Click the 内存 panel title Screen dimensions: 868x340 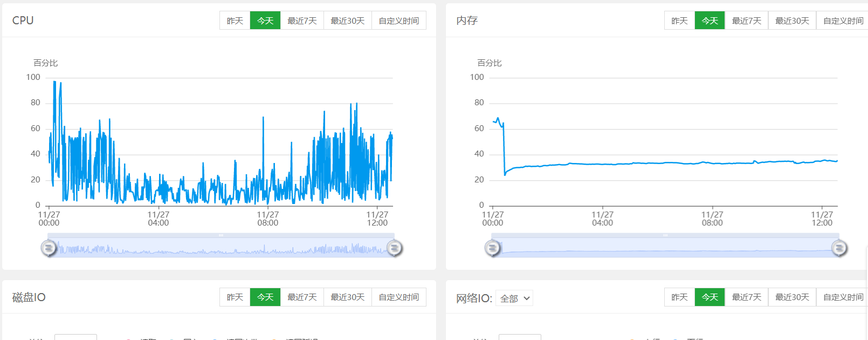coord(467,21)
